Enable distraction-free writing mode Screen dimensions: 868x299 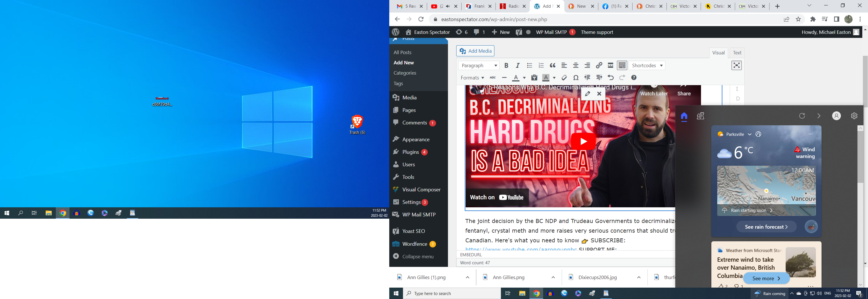[737, 65]
